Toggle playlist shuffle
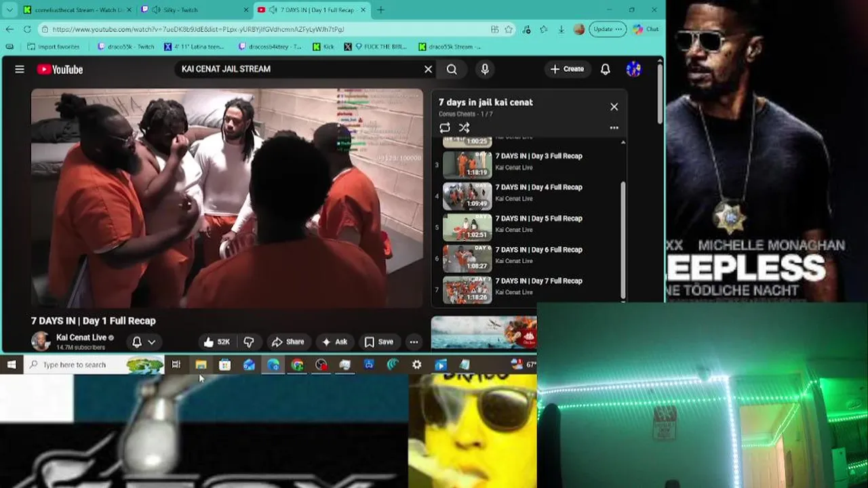 (x=464, y=127)
